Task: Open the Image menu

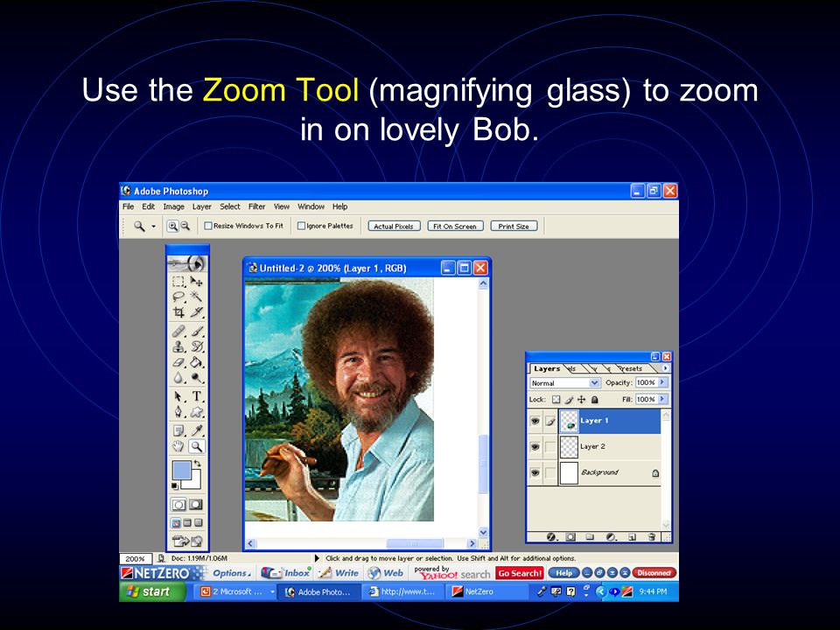Action: [173, 206]
